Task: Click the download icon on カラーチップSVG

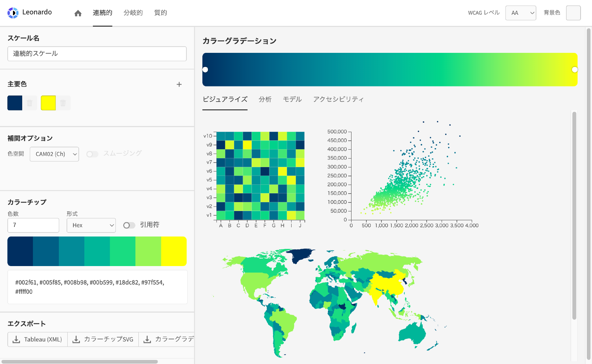Action: pyautogui.click(x=76, y=339)
